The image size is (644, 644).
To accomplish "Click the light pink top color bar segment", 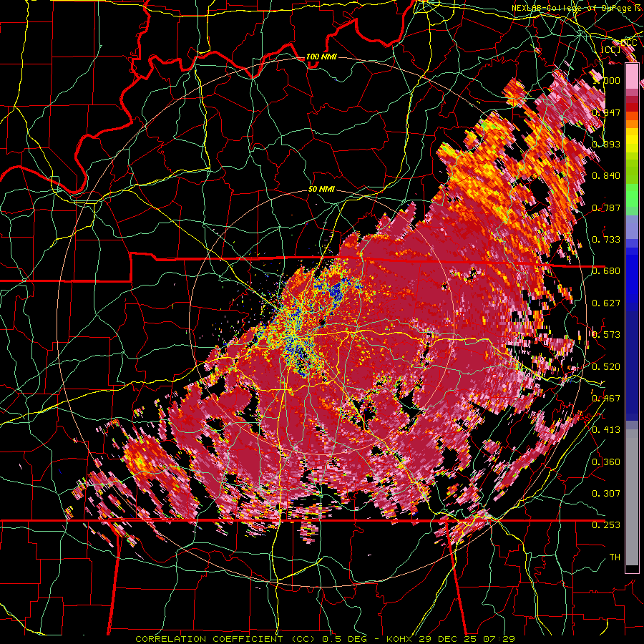I will pos(632,76).
